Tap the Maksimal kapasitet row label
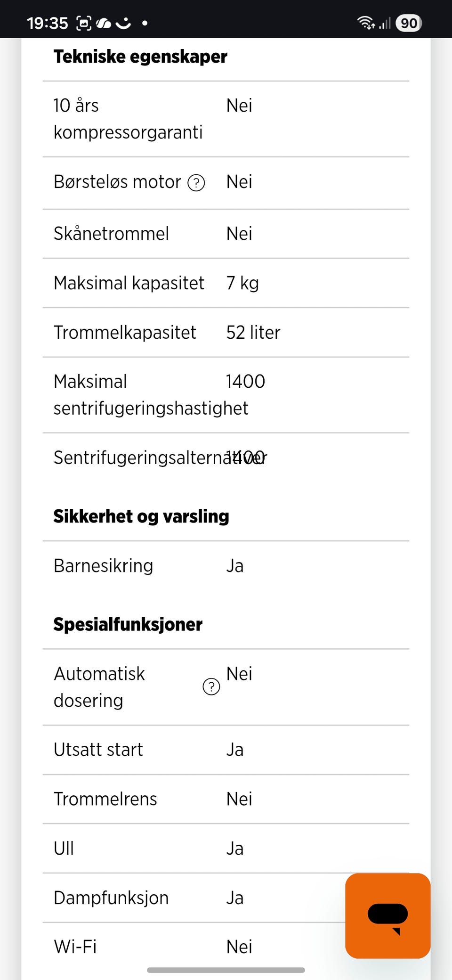452x980 pixels. point(129,283)
